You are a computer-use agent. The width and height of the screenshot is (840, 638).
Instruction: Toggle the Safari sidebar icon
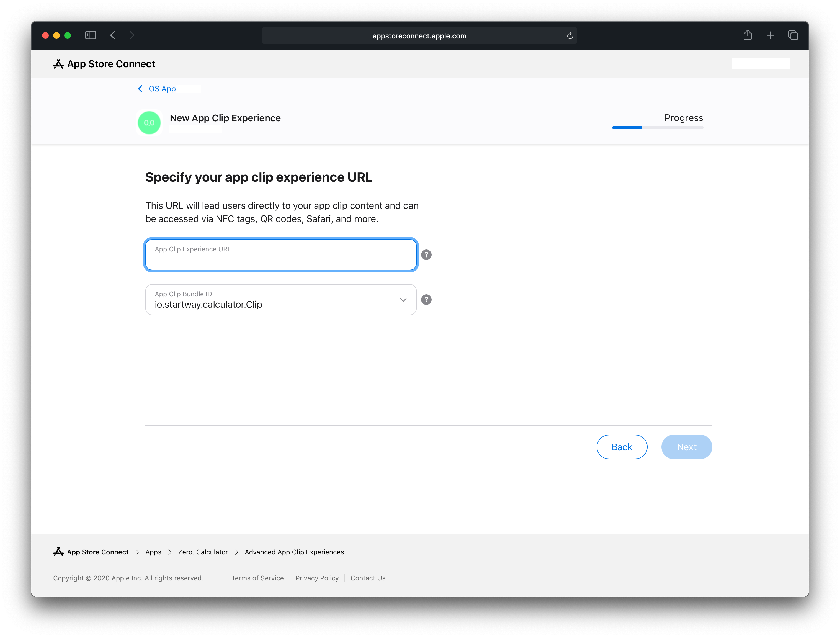tap(91, 35)
